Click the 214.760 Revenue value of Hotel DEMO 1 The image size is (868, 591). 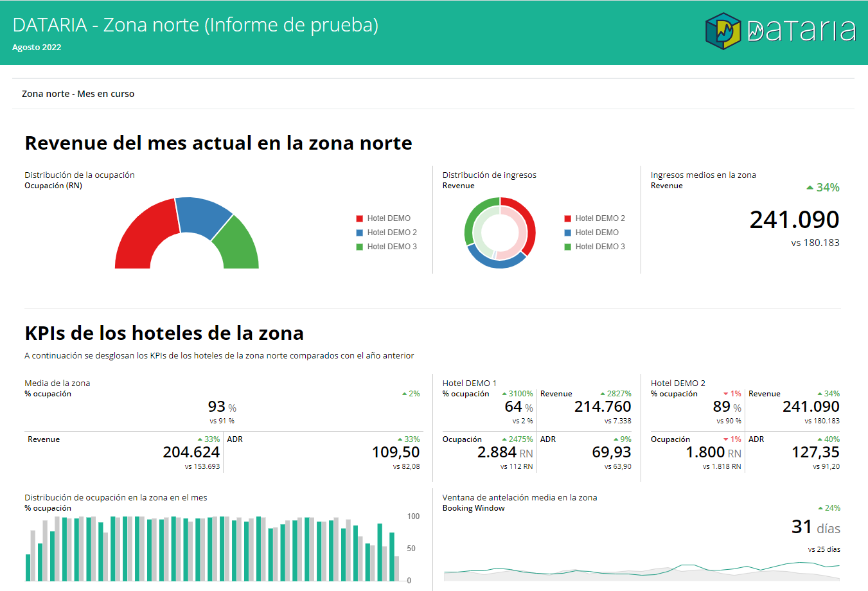tap(603, 407)
